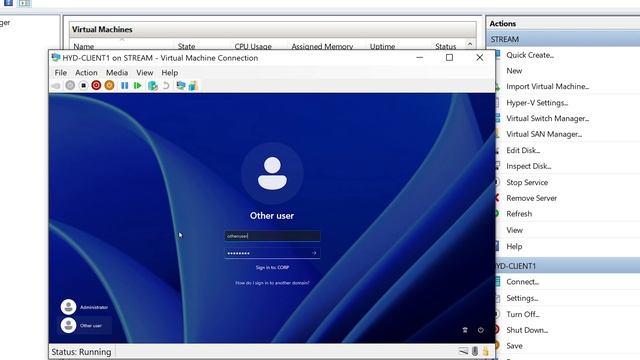
Task: Sort virtual machines by Status column
Action: pyautogui.click(x=445, y=47)
